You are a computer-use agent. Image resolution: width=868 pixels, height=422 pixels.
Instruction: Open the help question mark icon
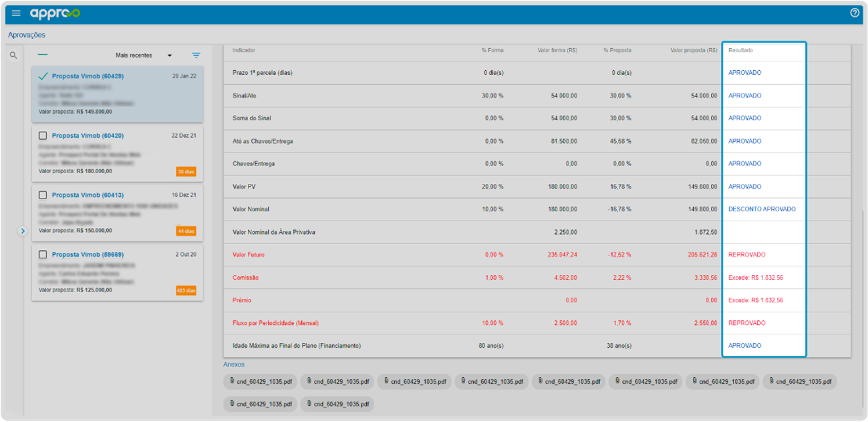[855, 13]
